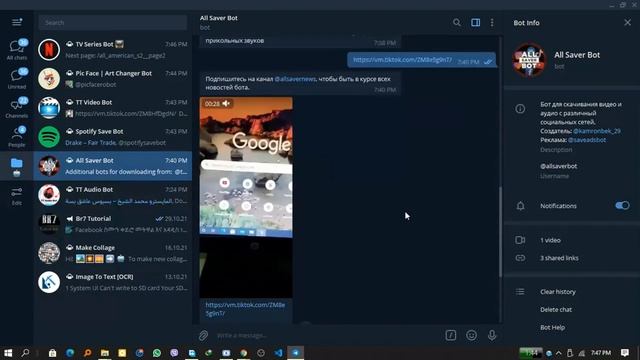This screenshot has width=640, height=360.
Task: Select the All chats folder
Action: tap(17, 50)
